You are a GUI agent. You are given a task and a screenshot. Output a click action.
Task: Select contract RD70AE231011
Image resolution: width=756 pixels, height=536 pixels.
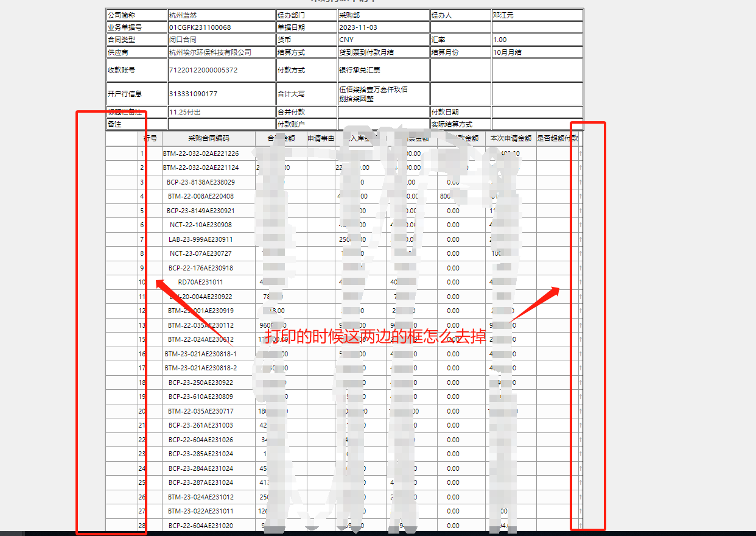(x=201, y=282)
